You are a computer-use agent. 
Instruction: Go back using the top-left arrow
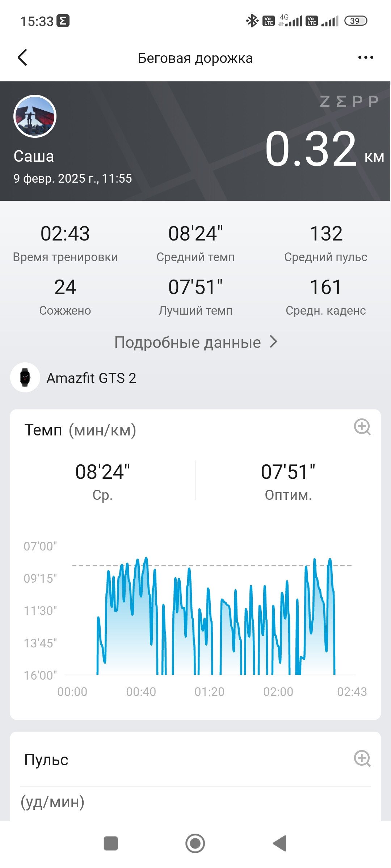22,58
